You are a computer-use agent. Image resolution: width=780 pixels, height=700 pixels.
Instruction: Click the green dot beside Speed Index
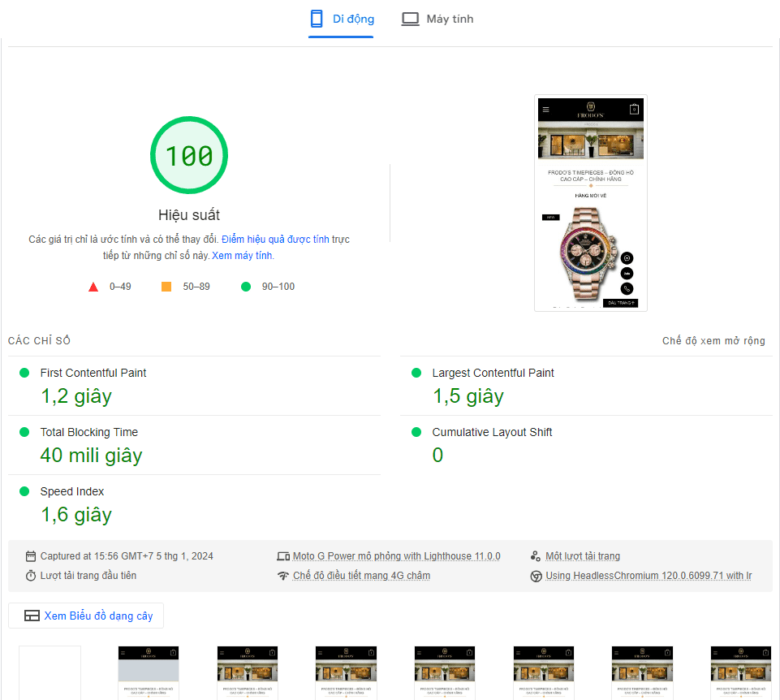[x=24, y=491]
